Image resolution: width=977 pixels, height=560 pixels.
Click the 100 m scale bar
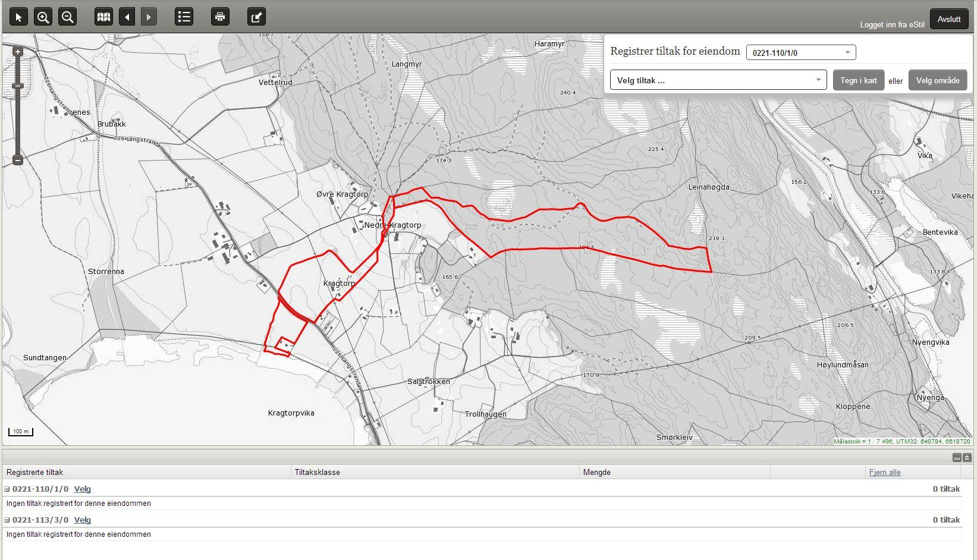point(21,432)
